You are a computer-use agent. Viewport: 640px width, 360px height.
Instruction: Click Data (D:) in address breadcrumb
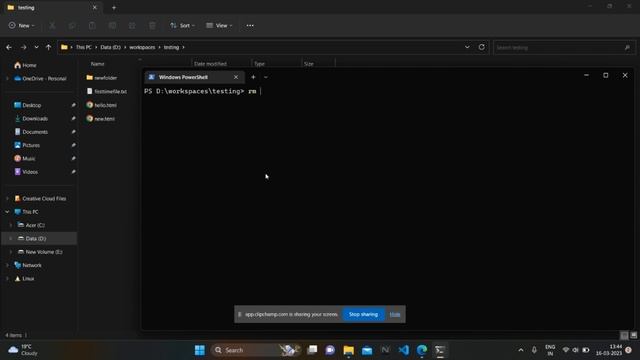110,47
